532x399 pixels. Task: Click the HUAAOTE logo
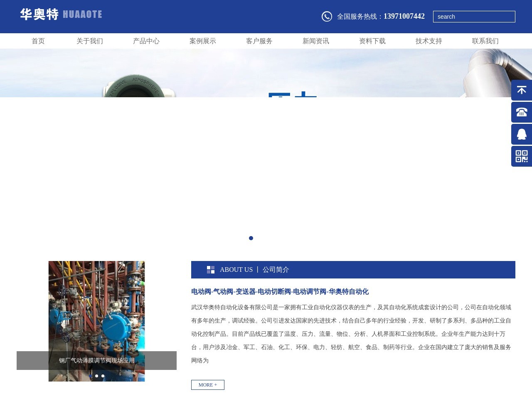click(x=61, y=14)
